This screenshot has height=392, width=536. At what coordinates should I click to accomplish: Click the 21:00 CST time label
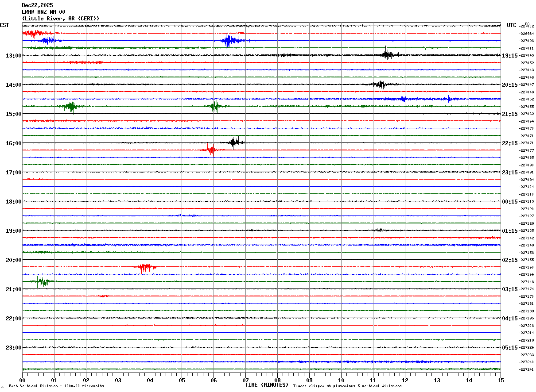click(13, 289)
